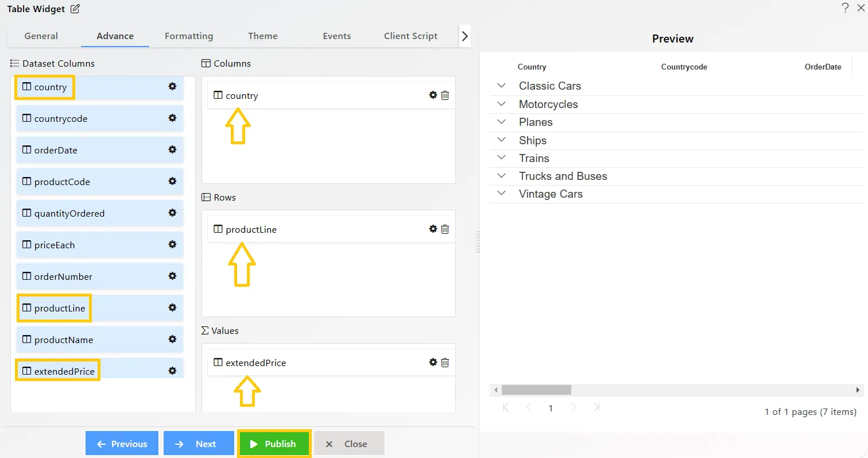Expand the Classic Cars row
Image resolution: width=868 pixels, height=458 pixels.
click(x=502, y=86)
